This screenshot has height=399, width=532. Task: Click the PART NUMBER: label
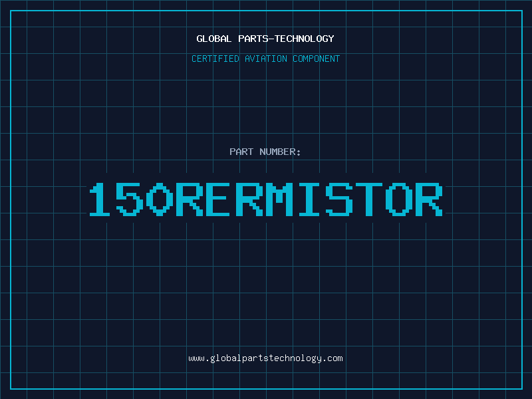point(265,152)
